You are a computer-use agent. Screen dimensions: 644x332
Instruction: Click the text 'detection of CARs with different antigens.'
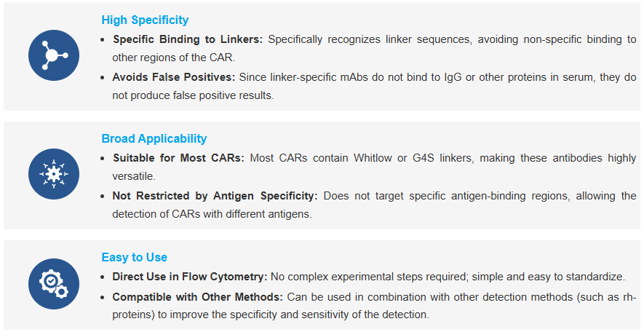pos(212,214)
